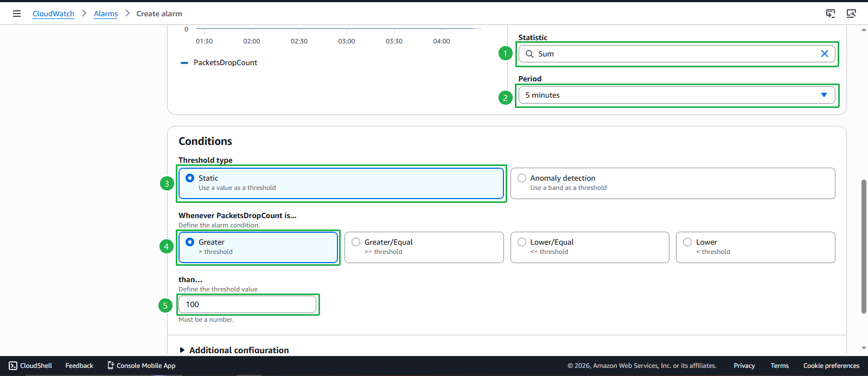
Task: Click the 04:00 time label on graph
Action: tap(442, 41)
